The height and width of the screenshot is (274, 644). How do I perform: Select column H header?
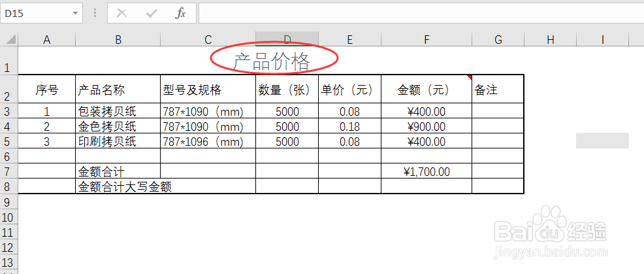tap(551, 39)
